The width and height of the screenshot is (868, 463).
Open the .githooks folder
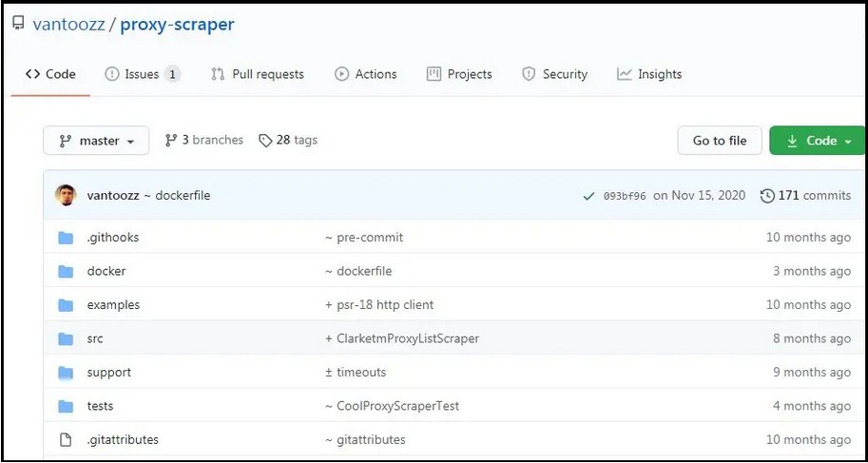click(x=113, y=238)
